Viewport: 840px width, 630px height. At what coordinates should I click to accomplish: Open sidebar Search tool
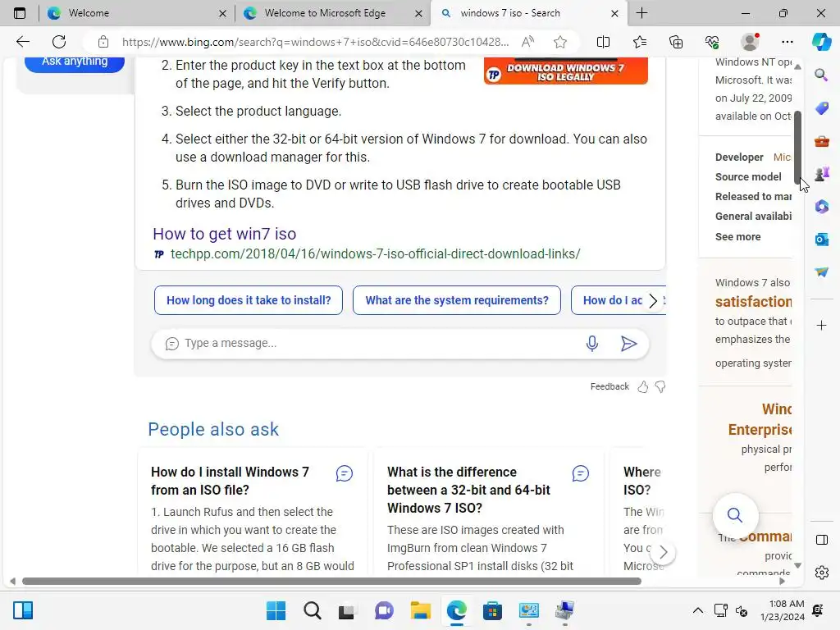(821, 75)
